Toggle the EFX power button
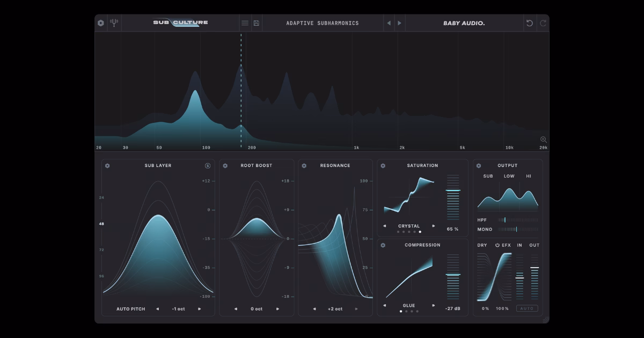 (497, 245)
